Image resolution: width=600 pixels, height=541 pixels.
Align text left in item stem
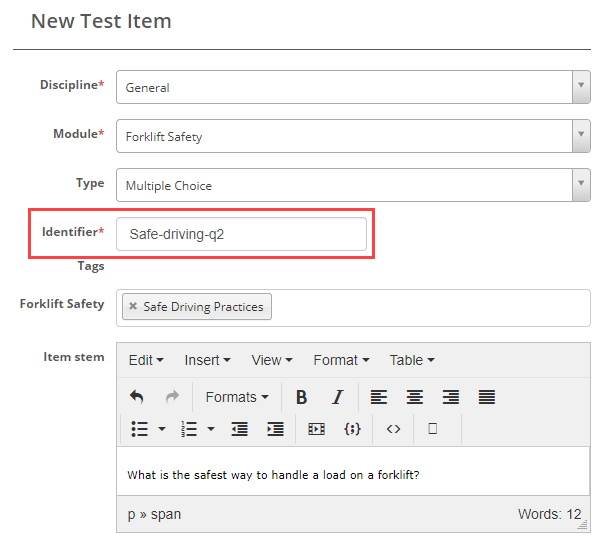point(379,397)
